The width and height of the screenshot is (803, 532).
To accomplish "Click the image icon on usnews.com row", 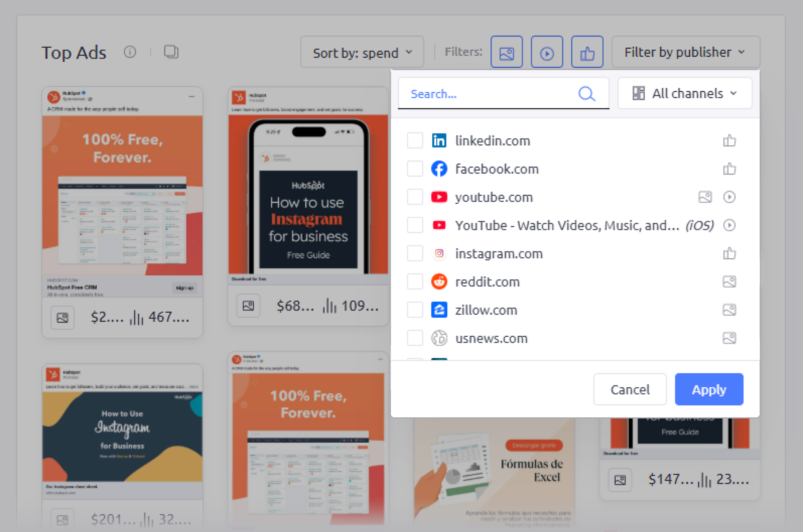I will coord(729,338).
